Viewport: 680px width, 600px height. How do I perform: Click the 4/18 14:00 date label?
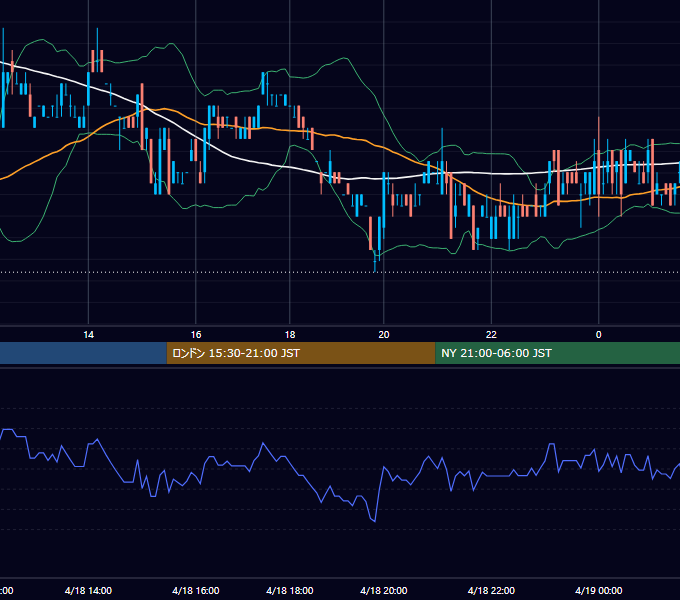pos(88,590)
